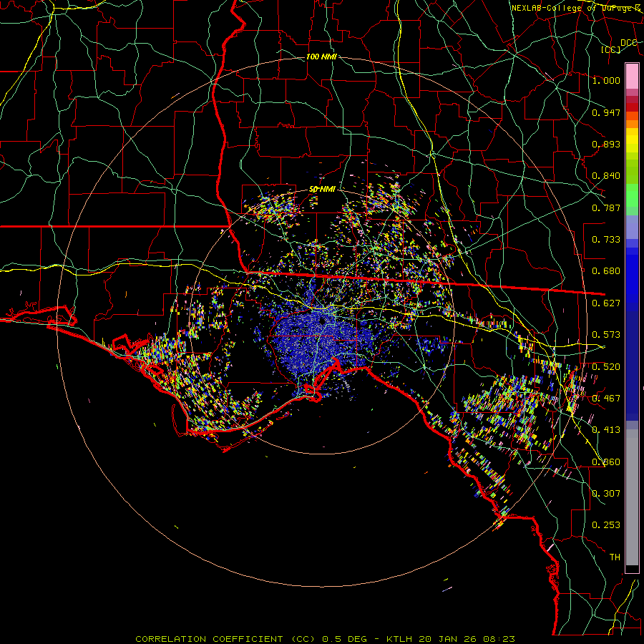Select the 0.733 color scale value
644x644 pixels.
606,240
